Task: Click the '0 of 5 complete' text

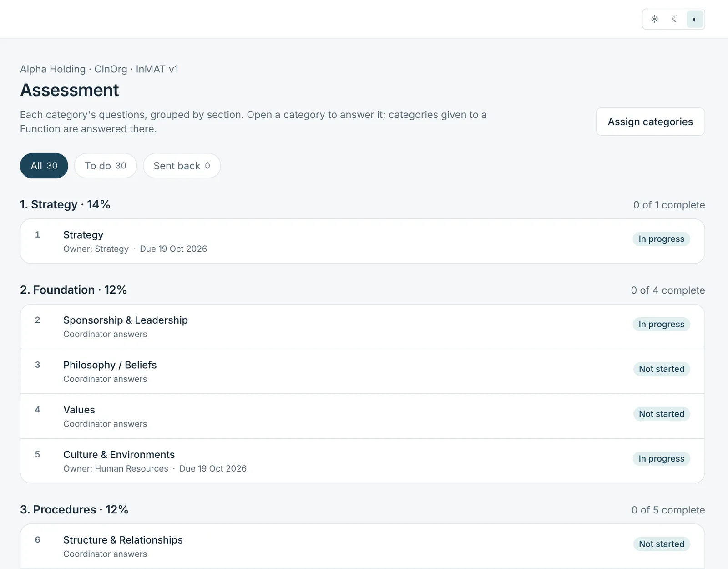Action: (668, 510)
